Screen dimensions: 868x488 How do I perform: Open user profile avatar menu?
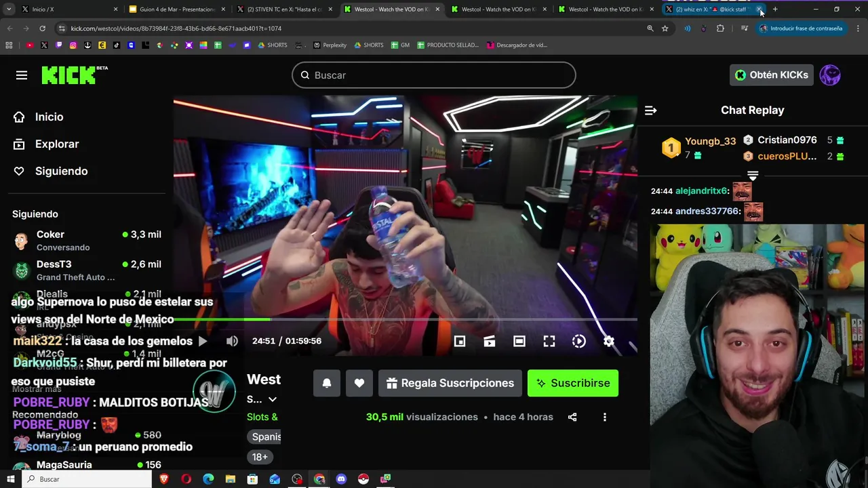(830, 75)
